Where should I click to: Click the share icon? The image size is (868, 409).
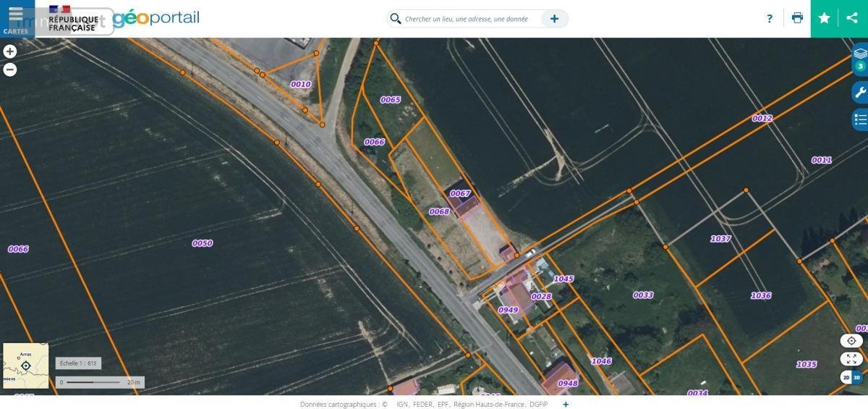tap(853, 19)
